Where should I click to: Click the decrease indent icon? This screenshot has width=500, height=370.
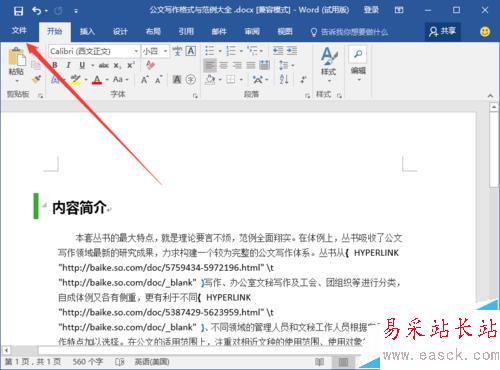coord(278,51)
